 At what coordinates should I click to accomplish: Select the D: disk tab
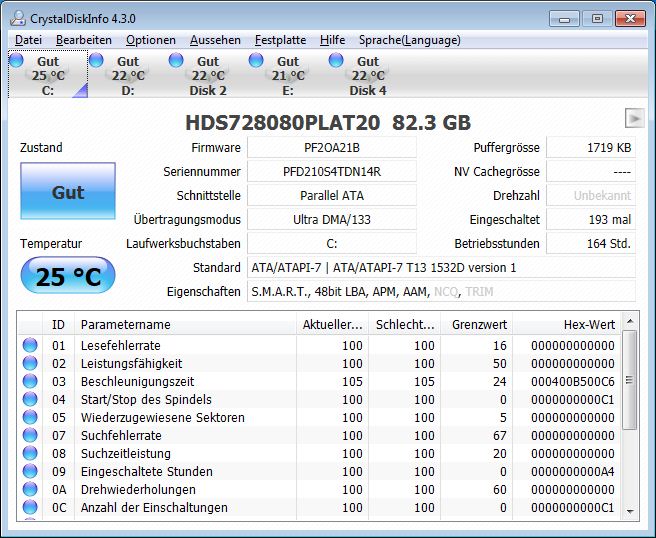[x=128, y=74]
